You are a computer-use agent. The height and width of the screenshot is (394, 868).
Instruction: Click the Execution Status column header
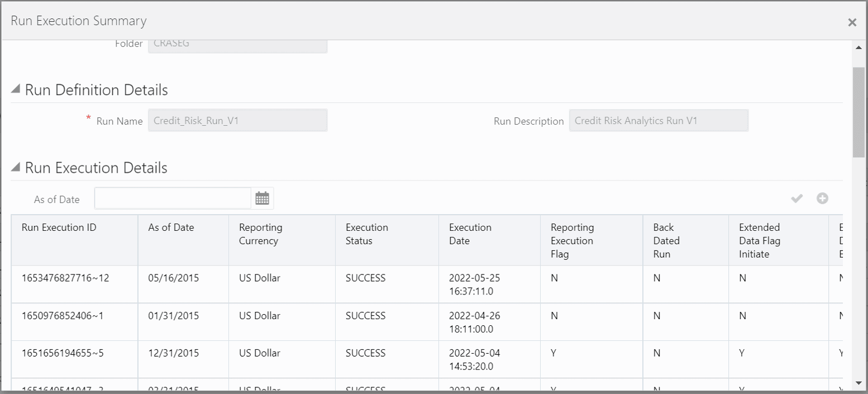[366, 234]
